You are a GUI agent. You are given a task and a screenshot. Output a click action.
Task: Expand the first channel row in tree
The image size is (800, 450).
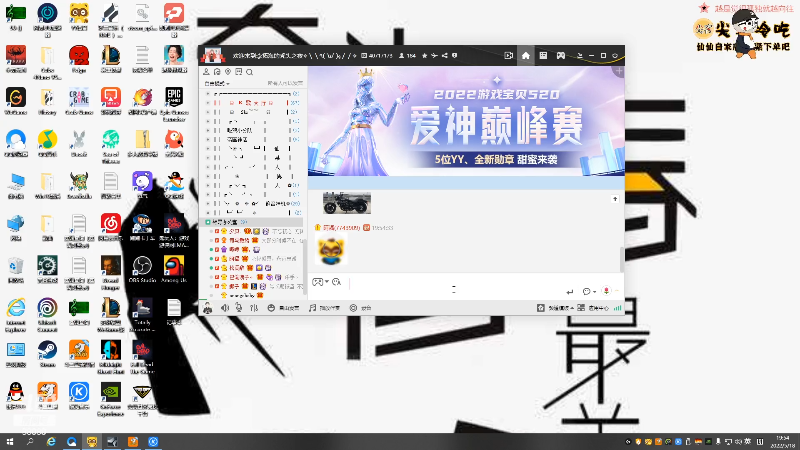coord(208,94)
